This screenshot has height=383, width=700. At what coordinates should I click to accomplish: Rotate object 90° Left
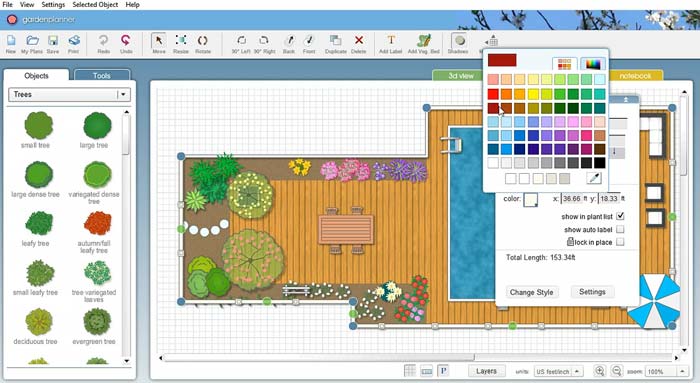(x=241, y=41)
